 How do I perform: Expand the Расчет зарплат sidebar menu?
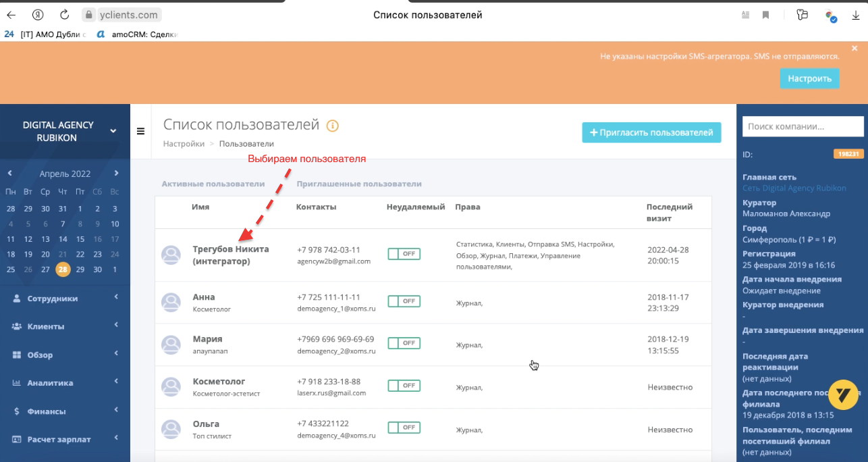(65, 439)
